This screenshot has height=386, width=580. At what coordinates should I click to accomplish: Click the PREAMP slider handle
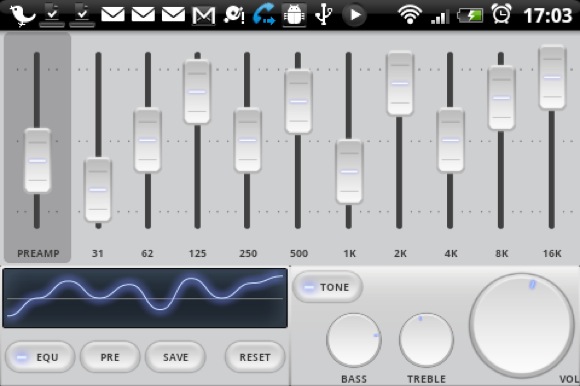point(37,161)
